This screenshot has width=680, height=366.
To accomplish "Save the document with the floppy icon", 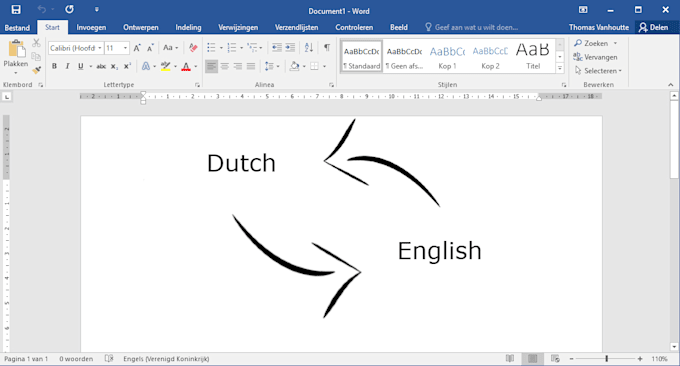I will point(16,10).
